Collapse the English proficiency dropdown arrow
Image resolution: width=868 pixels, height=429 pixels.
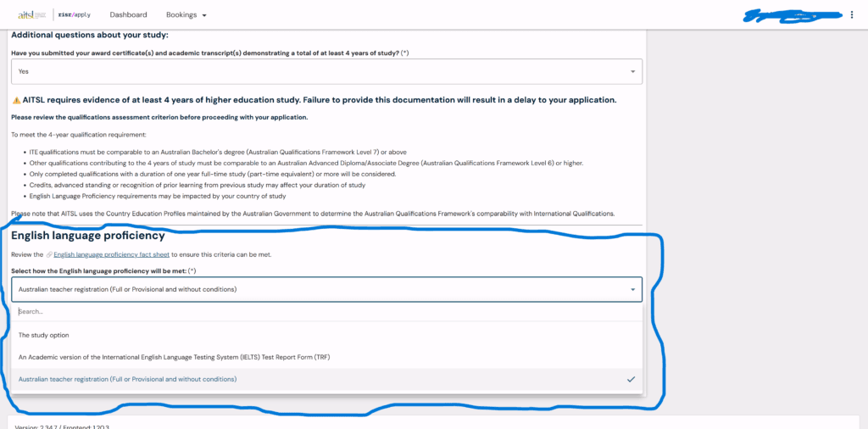pos(632,290)
